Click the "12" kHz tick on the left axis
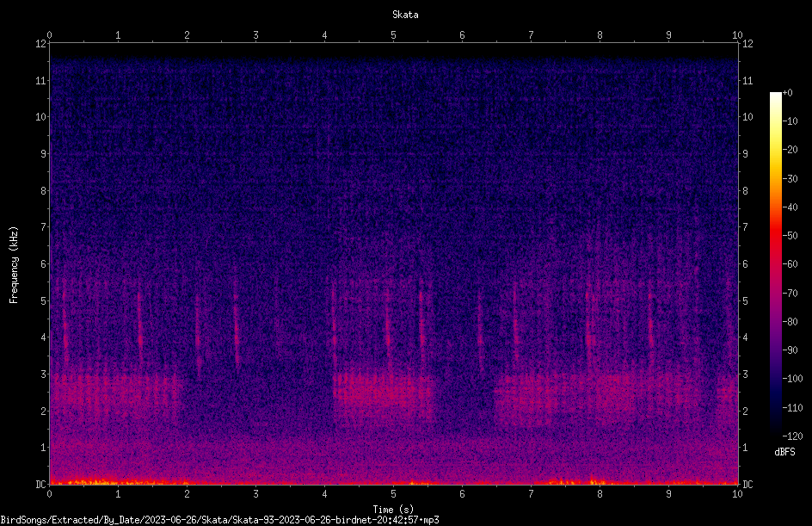The height and width of the screenshot is (526, 812). 40,44
